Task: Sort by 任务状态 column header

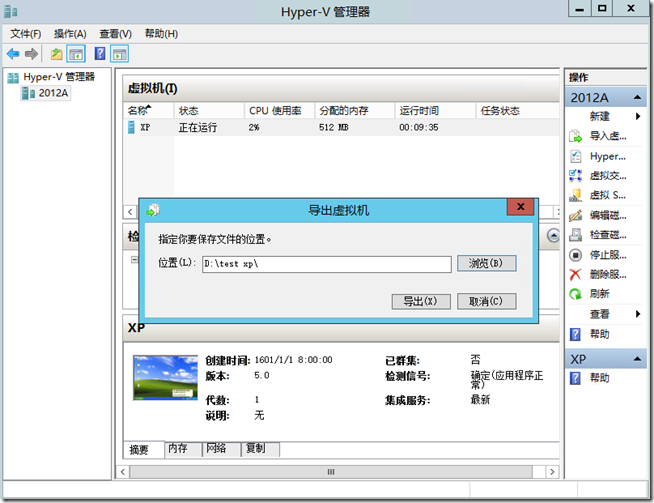Action: click(x=517, y=111)
